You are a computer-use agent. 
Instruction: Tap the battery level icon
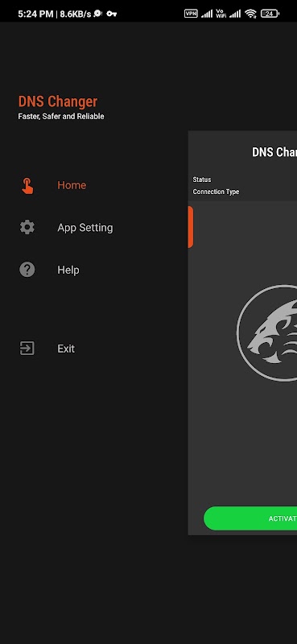[x=270, y=14]
